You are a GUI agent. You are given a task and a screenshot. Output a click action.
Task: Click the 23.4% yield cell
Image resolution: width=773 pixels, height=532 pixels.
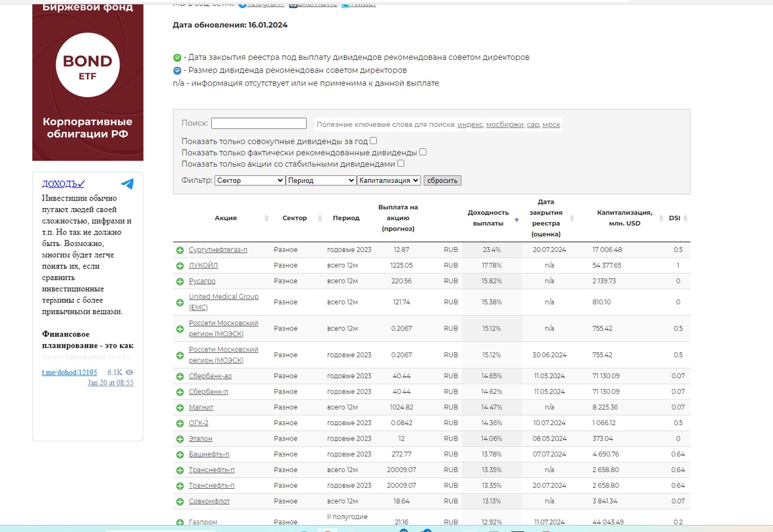click(x=491, y=249)
